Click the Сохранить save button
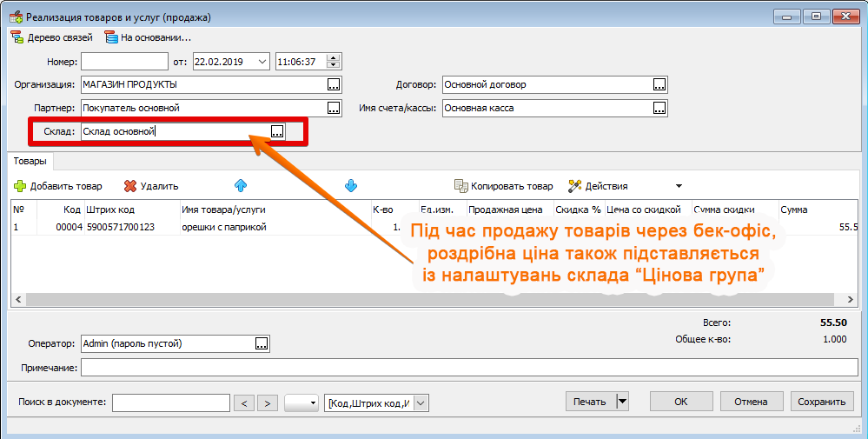 pos(822,402)
